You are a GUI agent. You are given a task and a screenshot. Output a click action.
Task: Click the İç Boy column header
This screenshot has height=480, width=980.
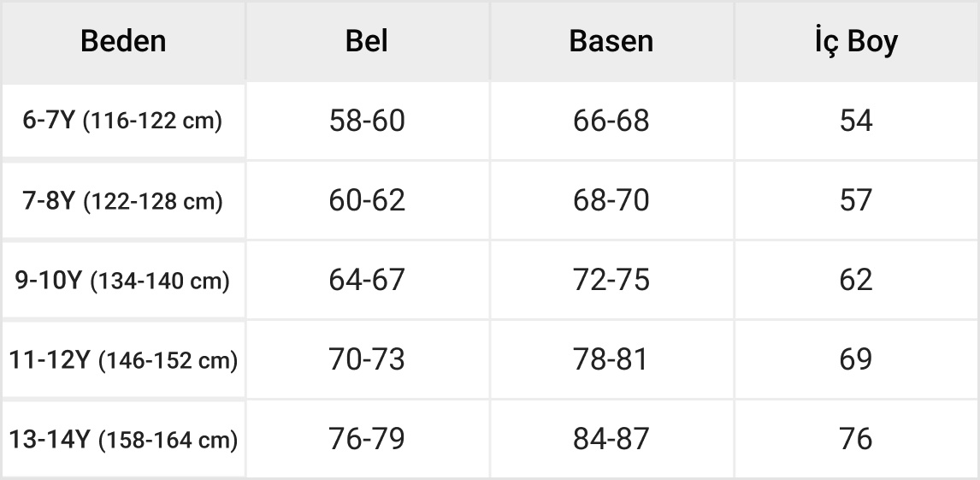[x=855, y=41]
